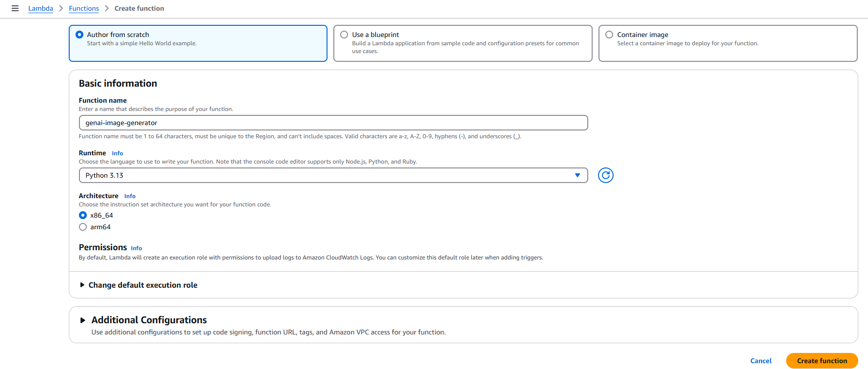Click the Basic information heading
The image size is (868, 369).
coord(118,83)
